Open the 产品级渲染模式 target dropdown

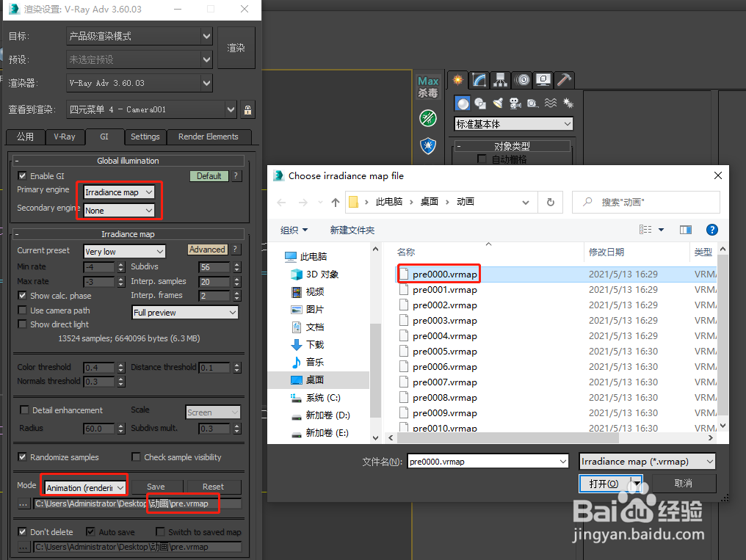(140, 36)
